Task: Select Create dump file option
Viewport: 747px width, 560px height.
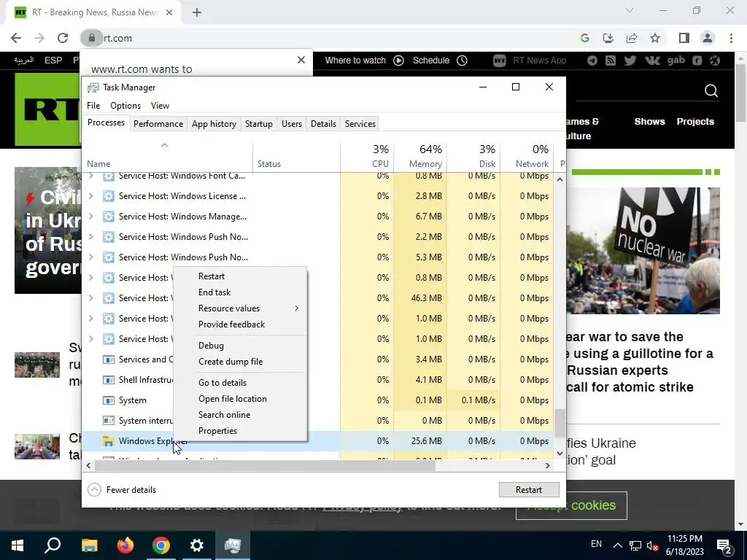Action: coord(241,362)
